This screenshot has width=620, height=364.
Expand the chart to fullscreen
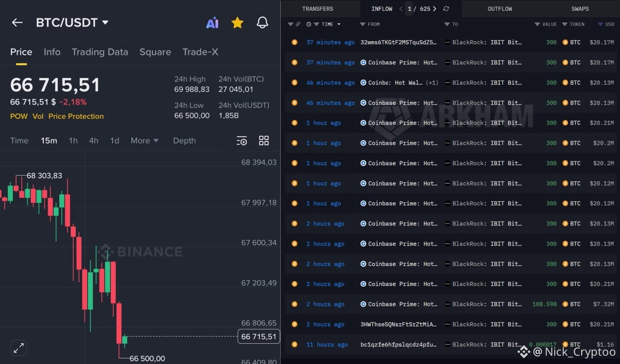[18, 348]
